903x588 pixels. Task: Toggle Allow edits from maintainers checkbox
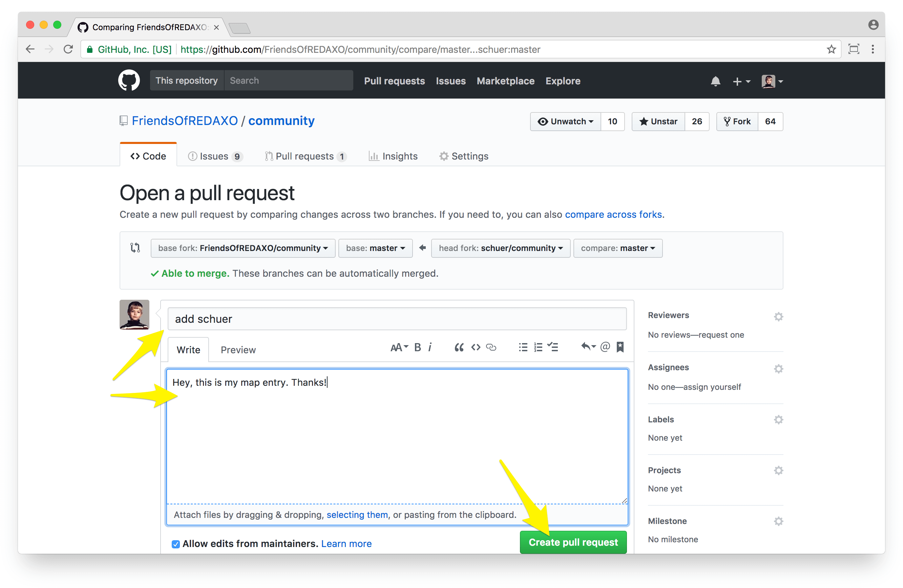pyautogui.click(x=175, y=544)
